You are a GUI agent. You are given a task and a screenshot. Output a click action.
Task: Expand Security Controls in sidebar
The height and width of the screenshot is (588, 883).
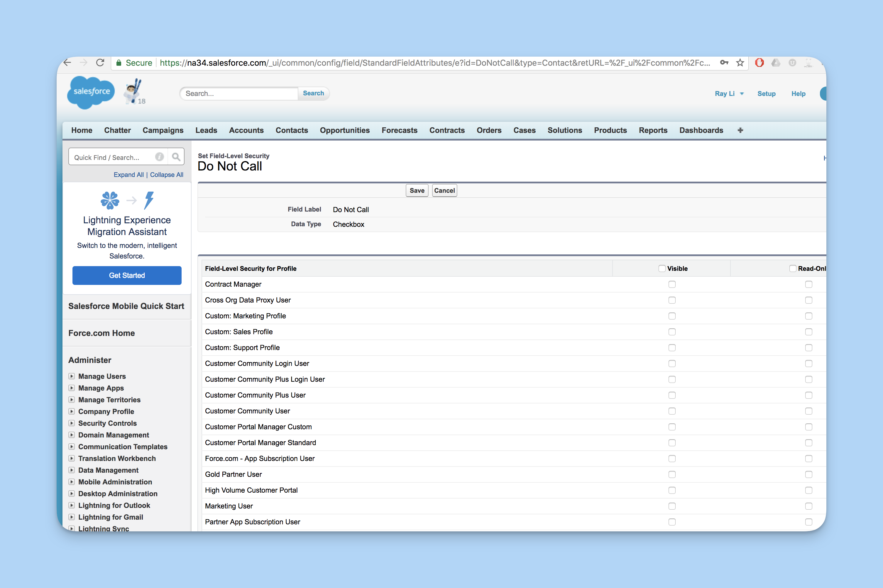[72, 423]
